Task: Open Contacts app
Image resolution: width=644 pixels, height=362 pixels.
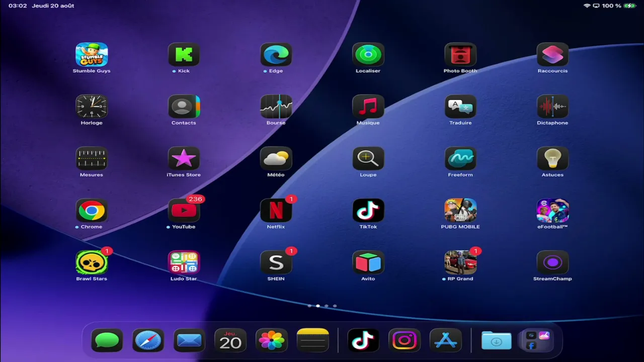Action: coord(184,107)
